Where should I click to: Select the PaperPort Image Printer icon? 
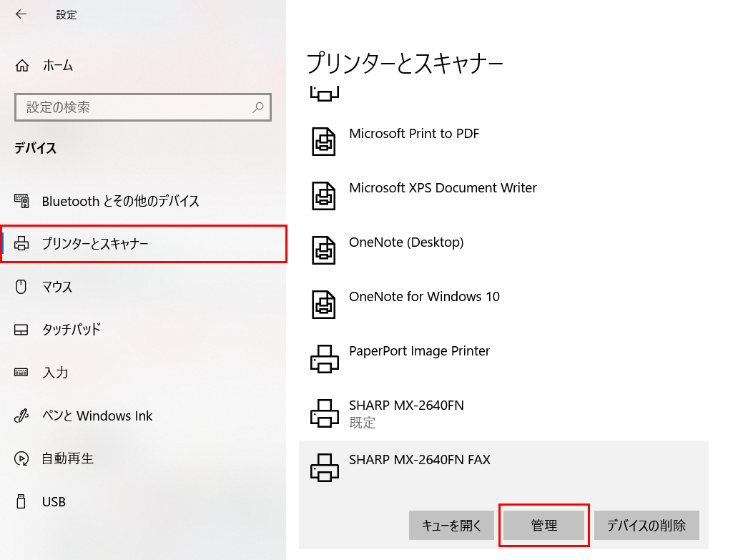click(x=325, y=358)
